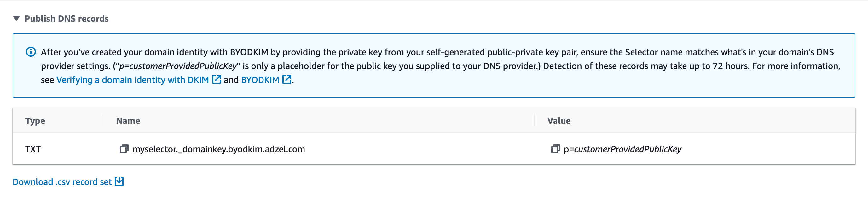The image size is (868, 201).
Task: Click the myselector._domainkey.byodkim.adzel.com record name
Action: click(219, 149)
